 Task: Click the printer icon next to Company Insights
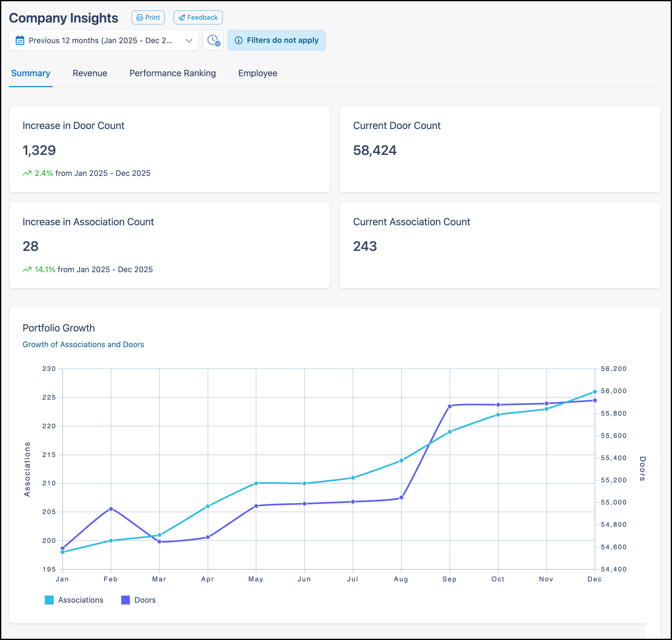[x=140, y=17]
